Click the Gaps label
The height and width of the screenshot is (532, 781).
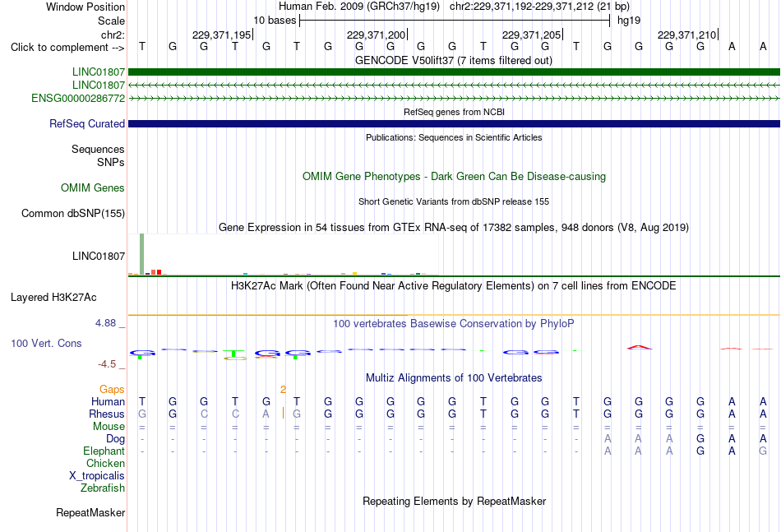[x=112, y=389]
